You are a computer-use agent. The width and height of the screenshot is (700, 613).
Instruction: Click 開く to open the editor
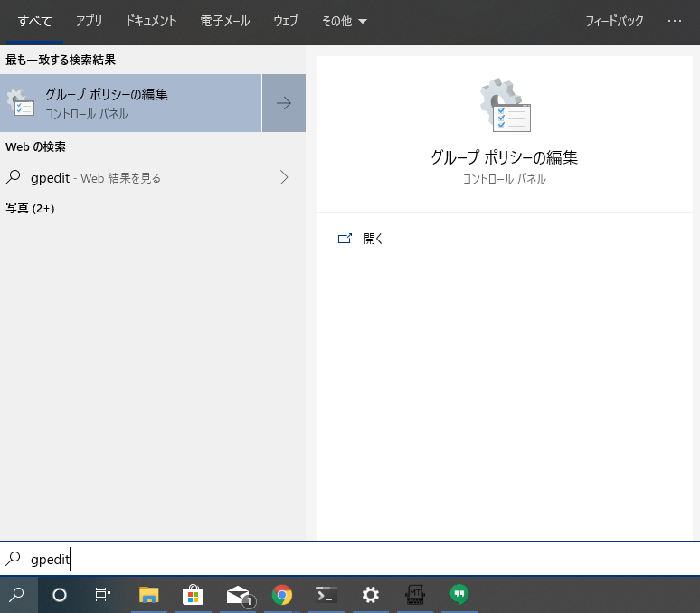pyautogui.click(x=373, y=239)
